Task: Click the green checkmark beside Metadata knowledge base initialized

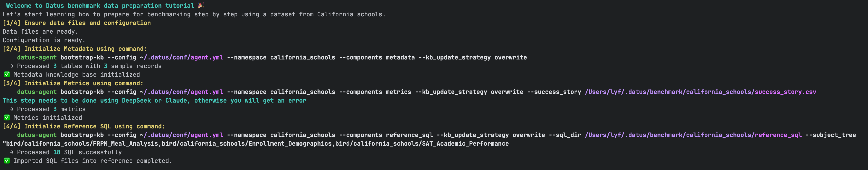Action: (7, 75)
